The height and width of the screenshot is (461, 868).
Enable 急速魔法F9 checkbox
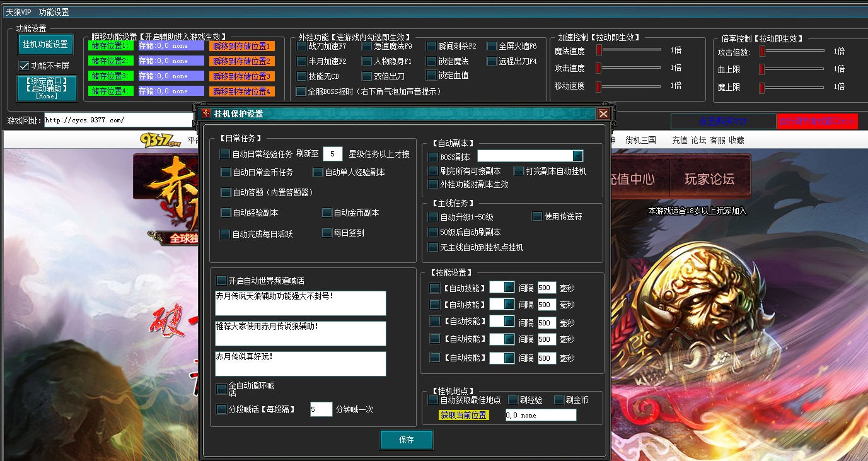click(x=367, y=46)
